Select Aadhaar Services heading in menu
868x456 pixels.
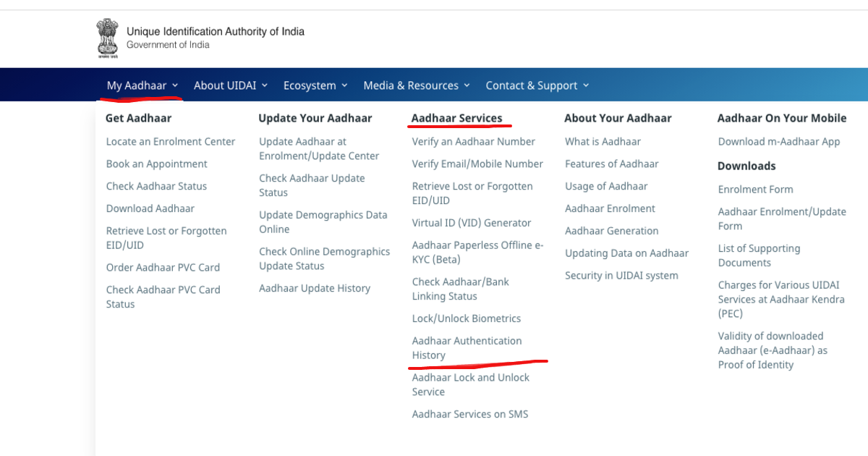(459, 117)
